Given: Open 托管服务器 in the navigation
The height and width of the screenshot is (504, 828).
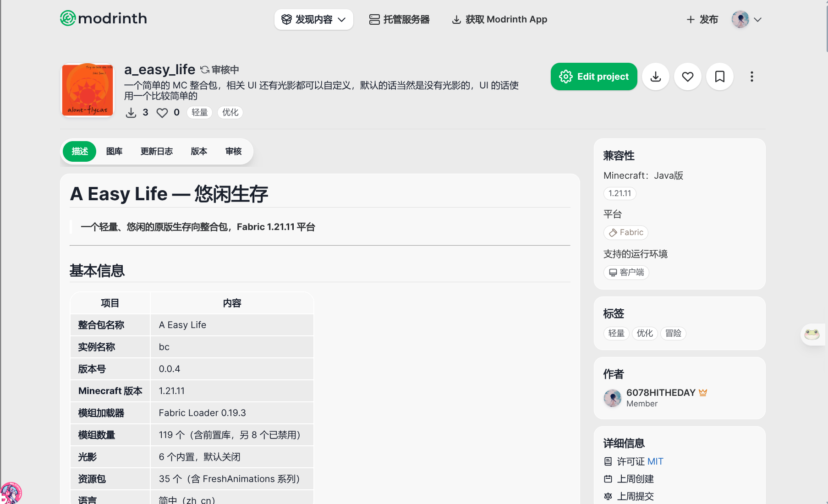Looking at the screenshot, I should tap(400, 19).
